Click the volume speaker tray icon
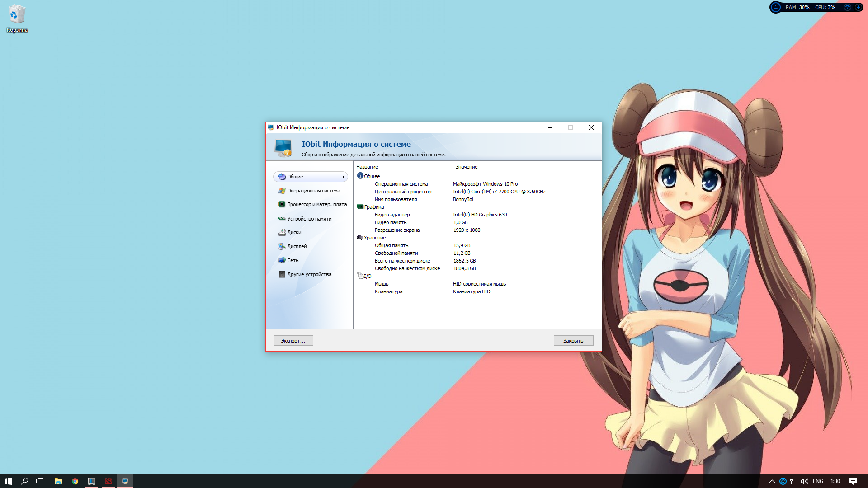Viewport: 868px width, 488px height. [x=805, y=481]
